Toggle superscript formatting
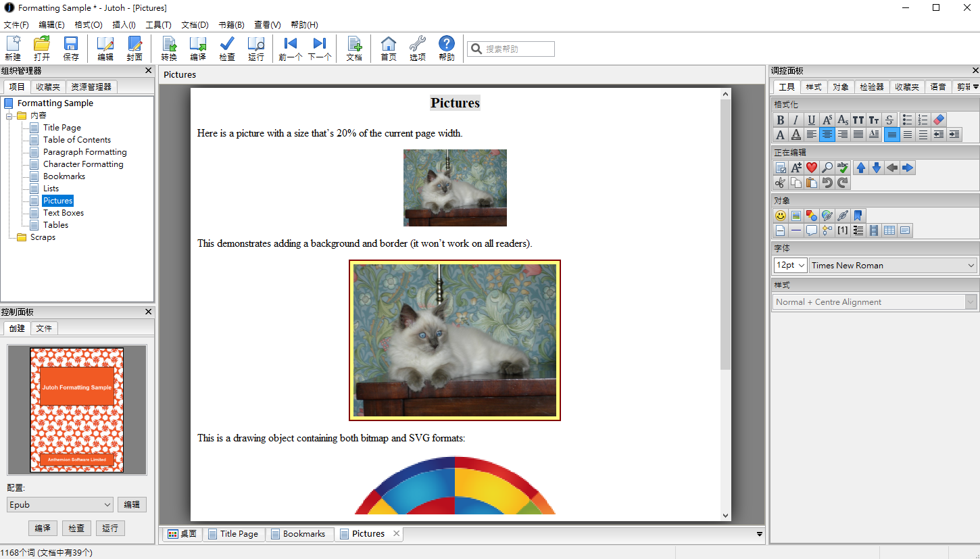 click(827, 120)
